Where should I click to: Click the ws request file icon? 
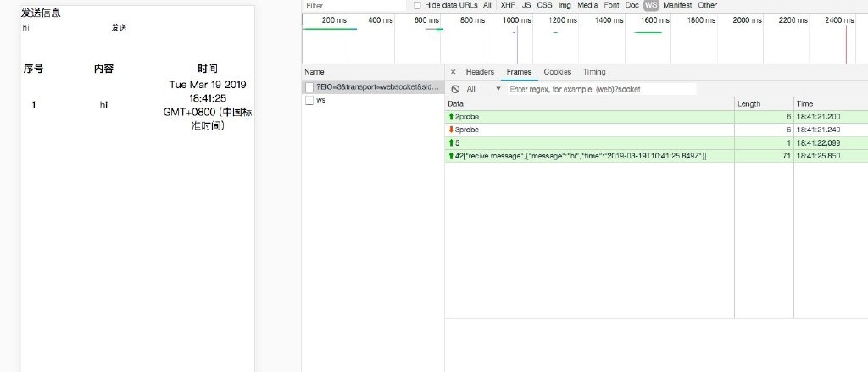[309, 100]
